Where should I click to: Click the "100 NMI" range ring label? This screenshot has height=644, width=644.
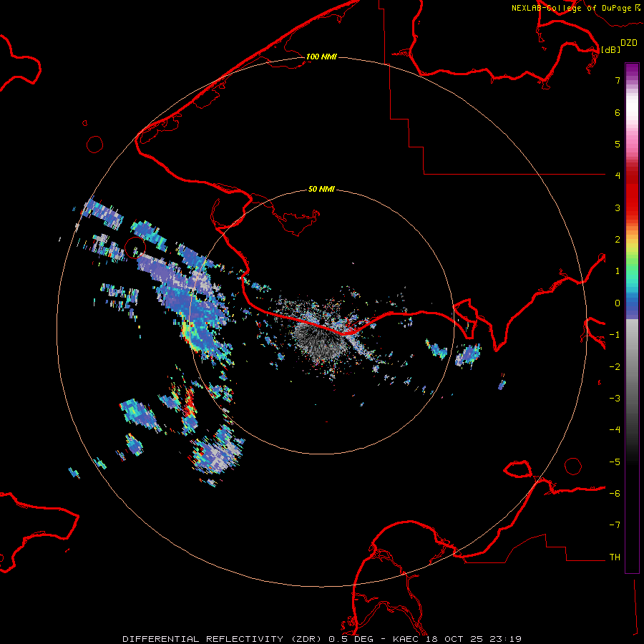pos(321,57)
